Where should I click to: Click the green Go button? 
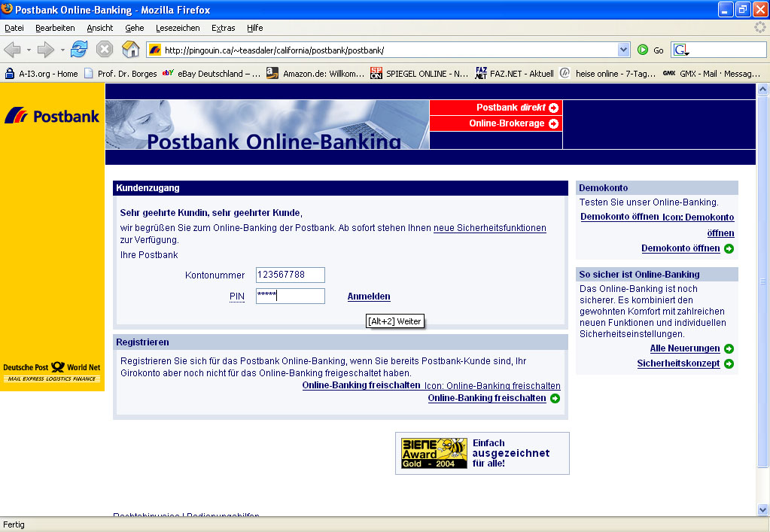[x=650, y=50]
